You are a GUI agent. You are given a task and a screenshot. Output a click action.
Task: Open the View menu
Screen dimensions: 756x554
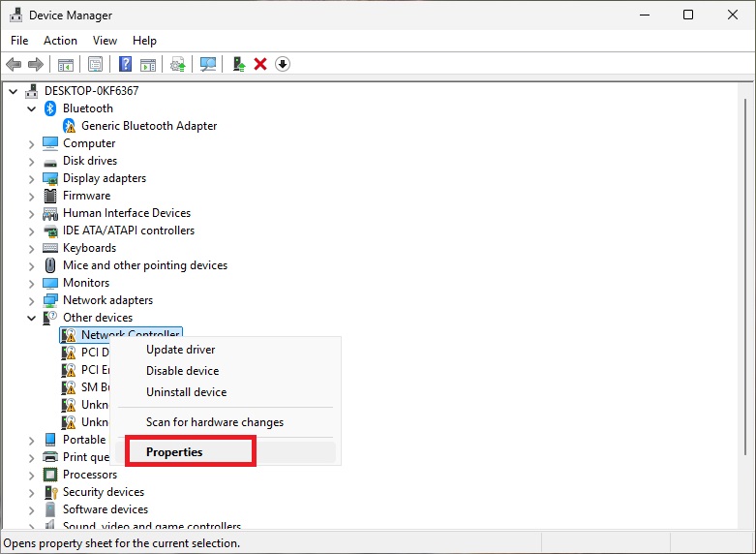(x=105, y=41)
